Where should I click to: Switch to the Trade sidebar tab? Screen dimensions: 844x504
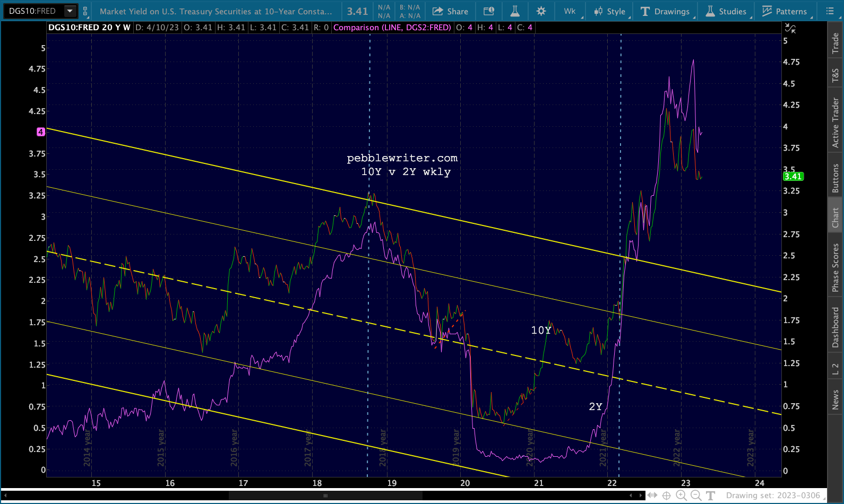[836, 43]
